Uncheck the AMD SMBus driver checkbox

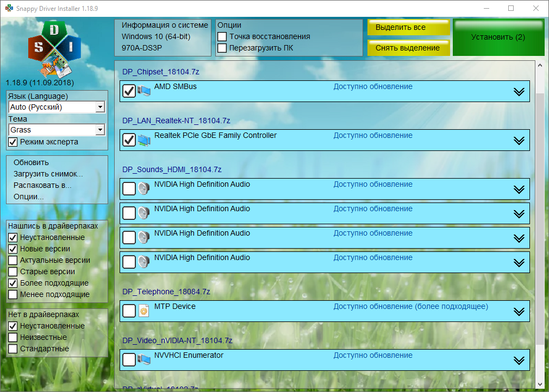129,91
